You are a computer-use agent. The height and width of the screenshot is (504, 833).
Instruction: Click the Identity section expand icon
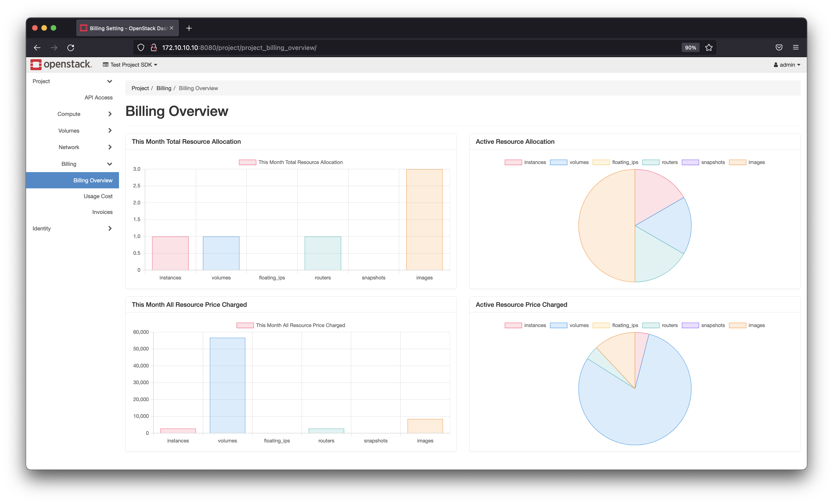pyautogui.click(x=111, y=228)
